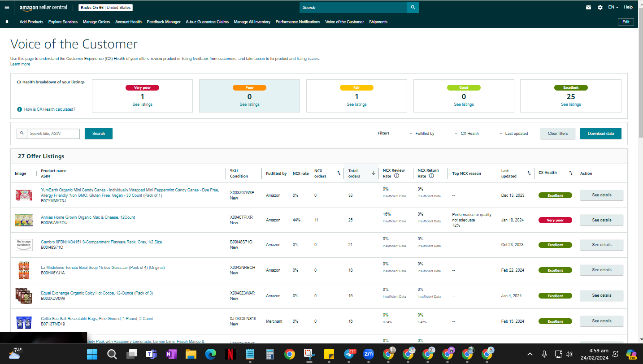Click the info icon next to NCX Return Rate
This screenshot has width=643, height=364.
[x=431, y=176]
